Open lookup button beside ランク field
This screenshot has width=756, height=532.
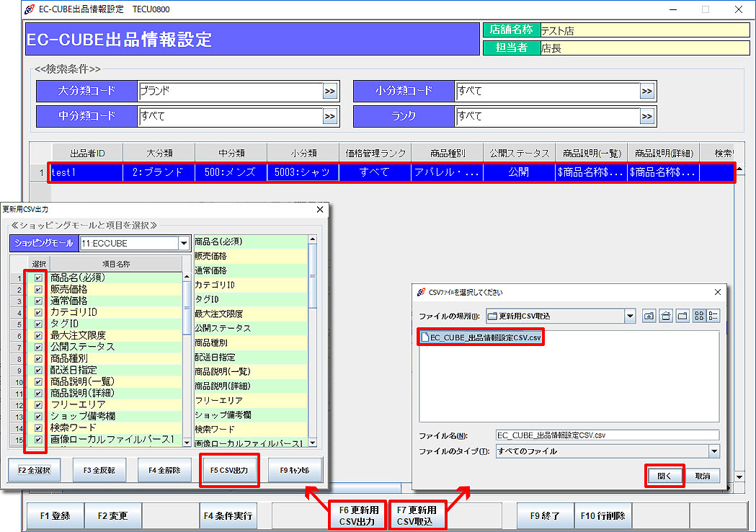click(647, 117)
